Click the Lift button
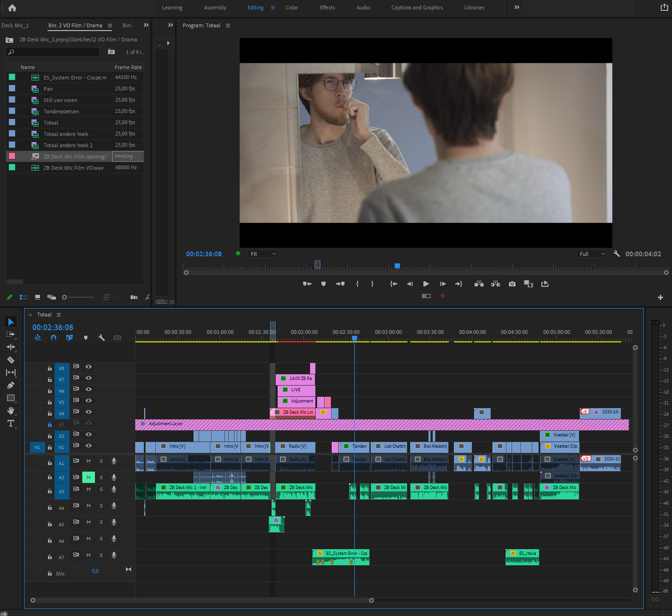 coord(479,284)
